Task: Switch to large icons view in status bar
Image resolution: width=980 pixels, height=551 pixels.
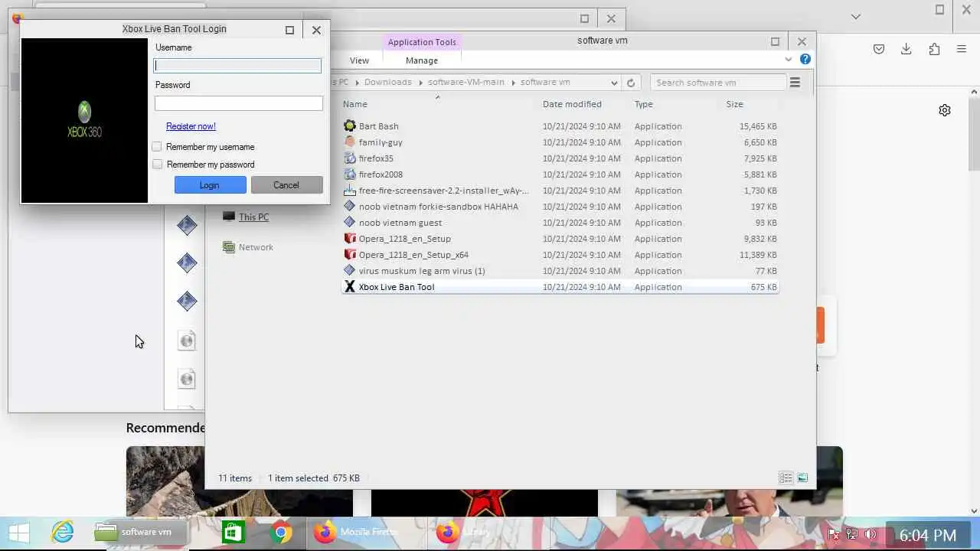Action: (x=802, y=478)
